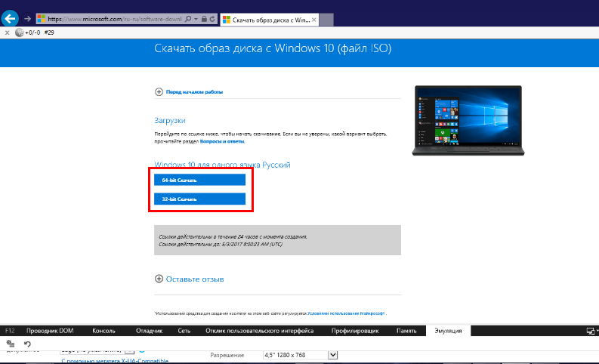Select the 'Скачать образ диска с Win...' tab

tap(270, 20)
